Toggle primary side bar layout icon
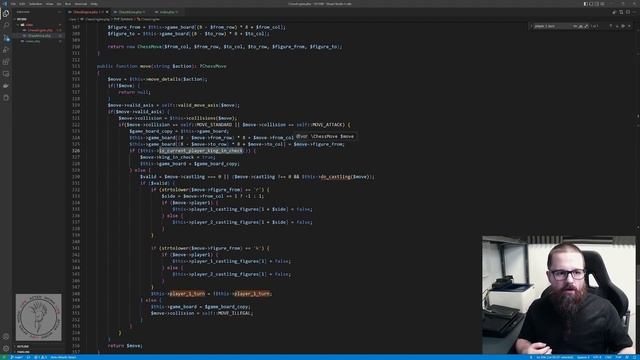The height and width of the screenshot is (360, 640). [585, 4]
